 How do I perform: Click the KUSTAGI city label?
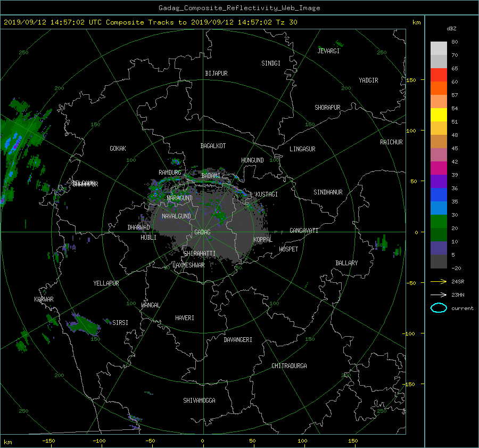pyautogui.click(x=267, y=194)
